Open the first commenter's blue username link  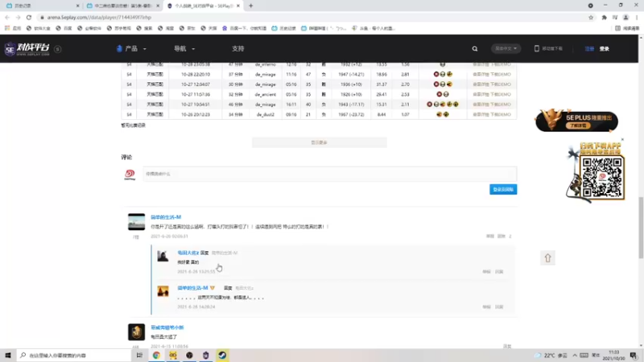(166, 217)
